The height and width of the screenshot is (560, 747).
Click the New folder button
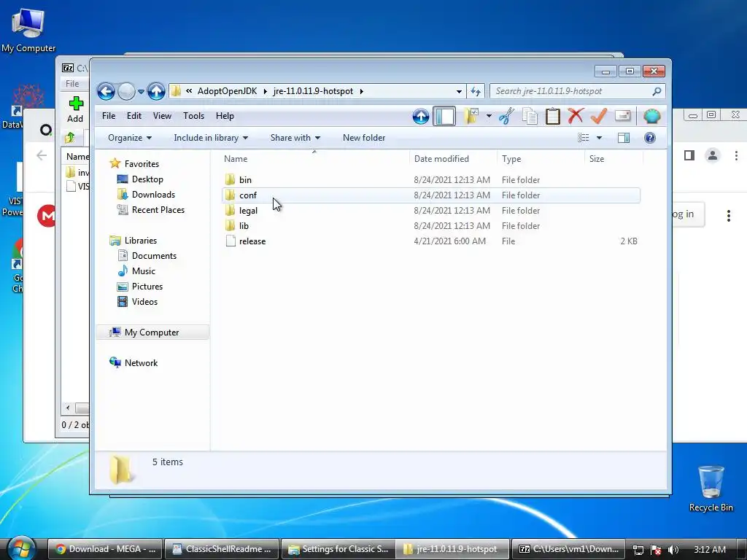pos(364,138)
